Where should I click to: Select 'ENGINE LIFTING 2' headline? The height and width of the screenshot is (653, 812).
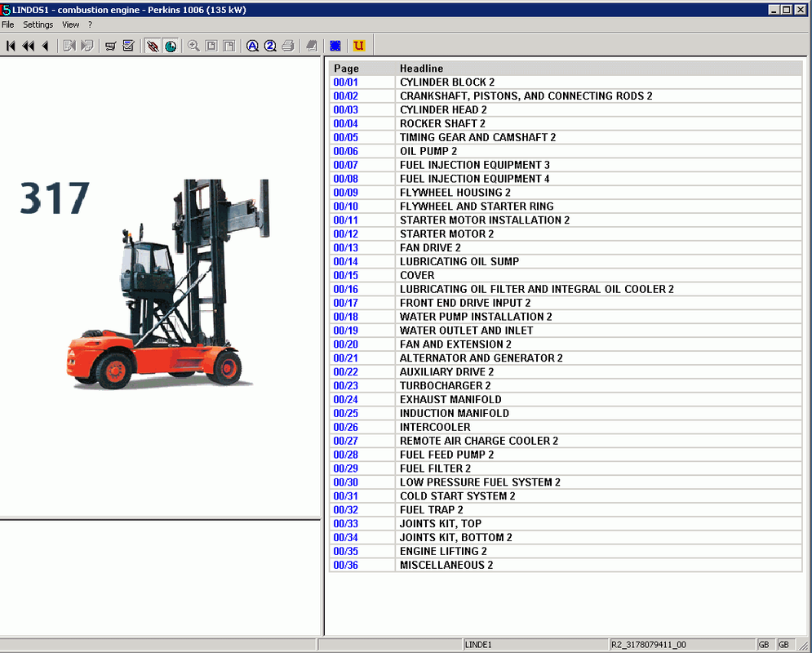(x=443, y=552)
